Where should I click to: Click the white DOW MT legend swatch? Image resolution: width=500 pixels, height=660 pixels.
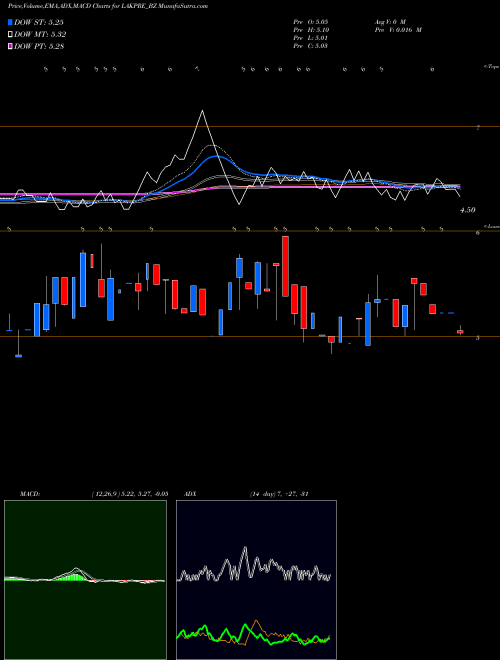pyautogui.click(x=11, y=35)
